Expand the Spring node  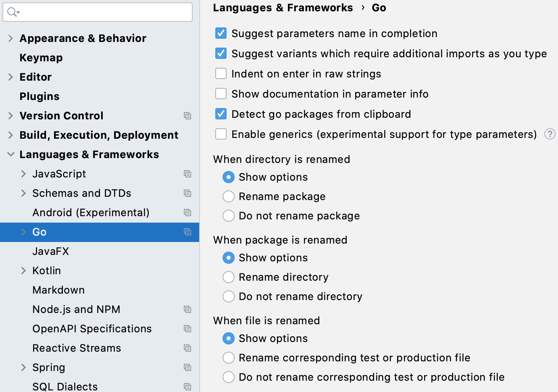click(x=23, y=367)
